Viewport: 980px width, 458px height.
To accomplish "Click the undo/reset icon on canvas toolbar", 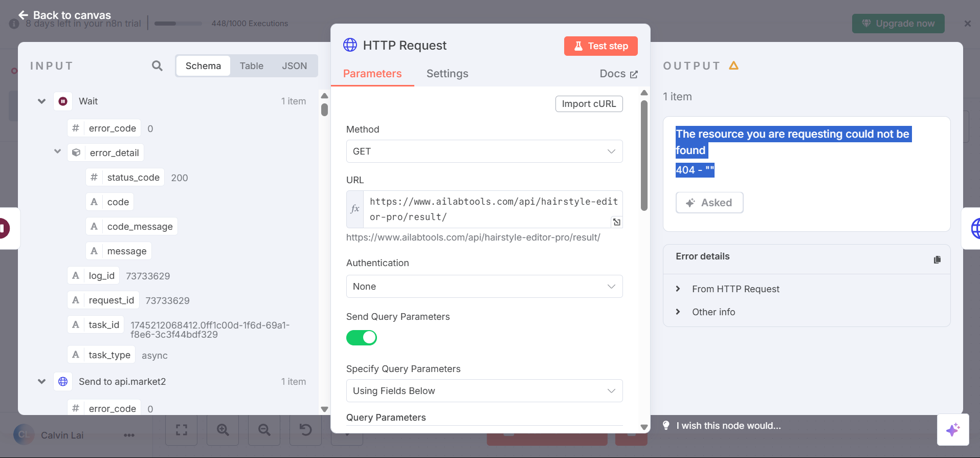I will (x=305, y=430).
